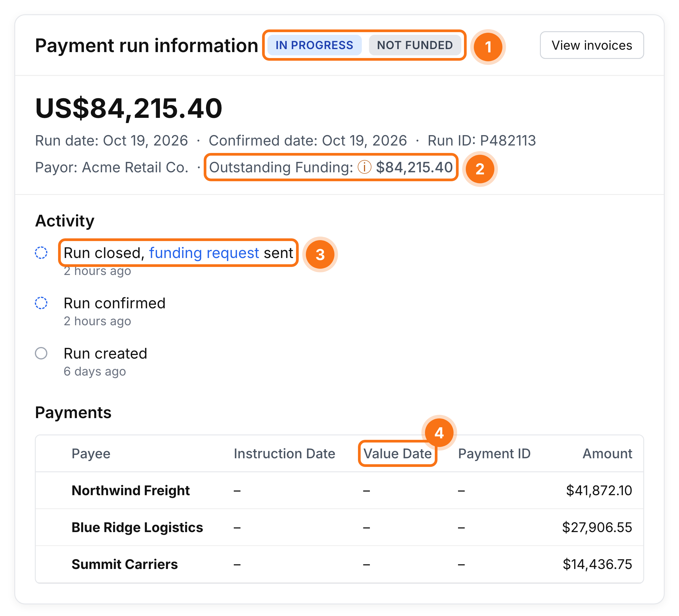679x616 pixels.
Task: Click the Confirmed date: Oct 19, 2026 text
Action: coord(308,140)
